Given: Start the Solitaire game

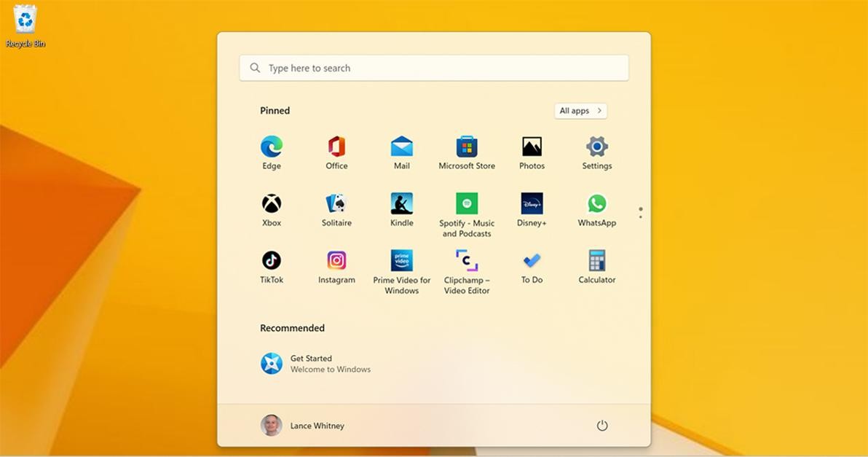Looking at the screenshot, I should [x=336, y=209].
